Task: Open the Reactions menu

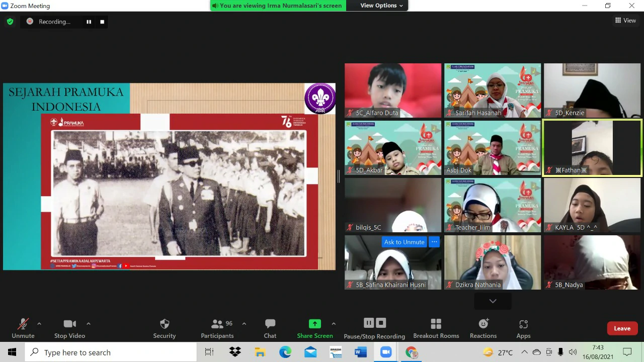Action: [483, 328]
